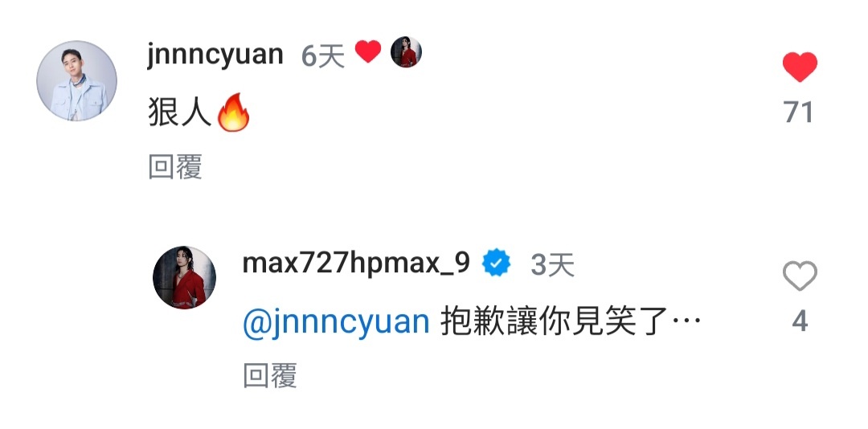The image size is (868, 429).
Task: View the 4 likes on the reply
Action: click(800, 321)
